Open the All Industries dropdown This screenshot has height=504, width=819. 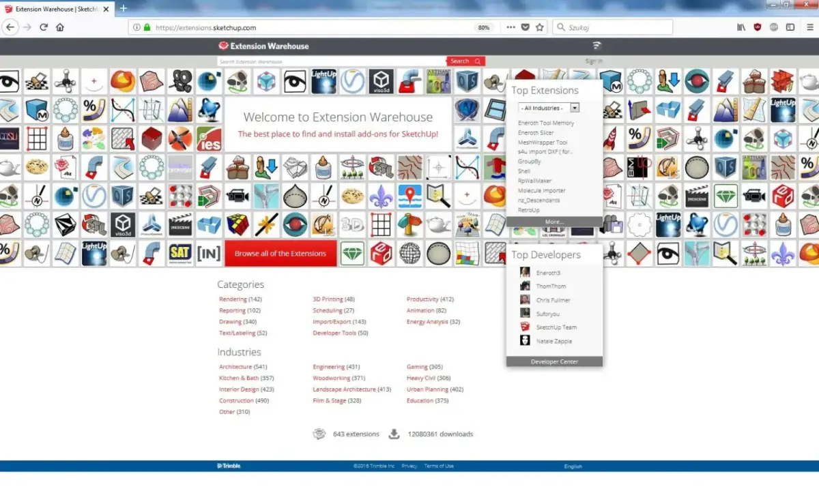point(549,108)
